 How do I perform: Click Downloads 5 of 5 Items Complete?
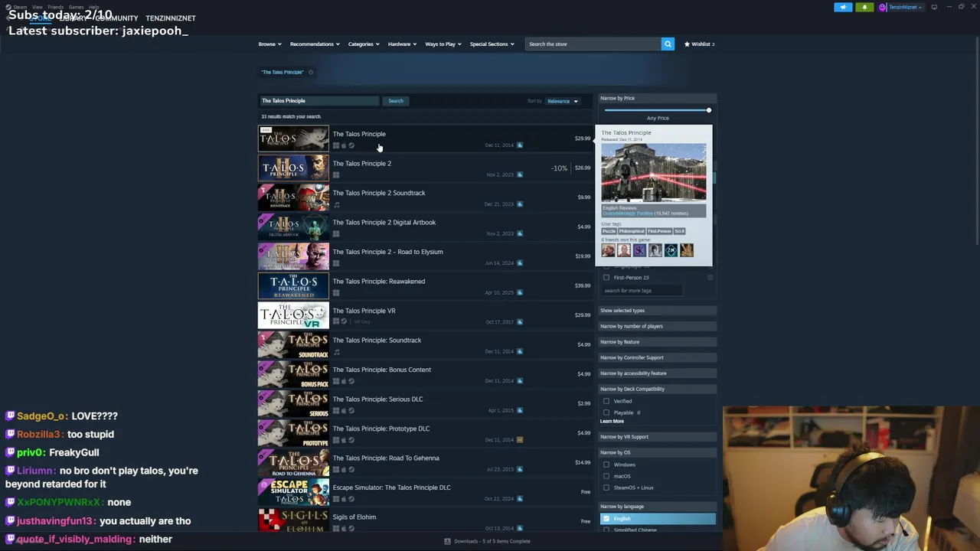492,541
